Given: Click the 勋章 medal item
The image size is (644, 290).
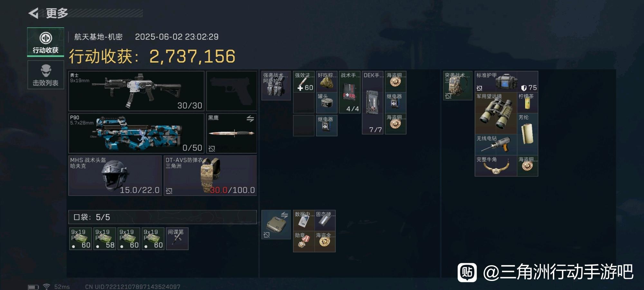Looking at the screenshot, I should (304, 241).
